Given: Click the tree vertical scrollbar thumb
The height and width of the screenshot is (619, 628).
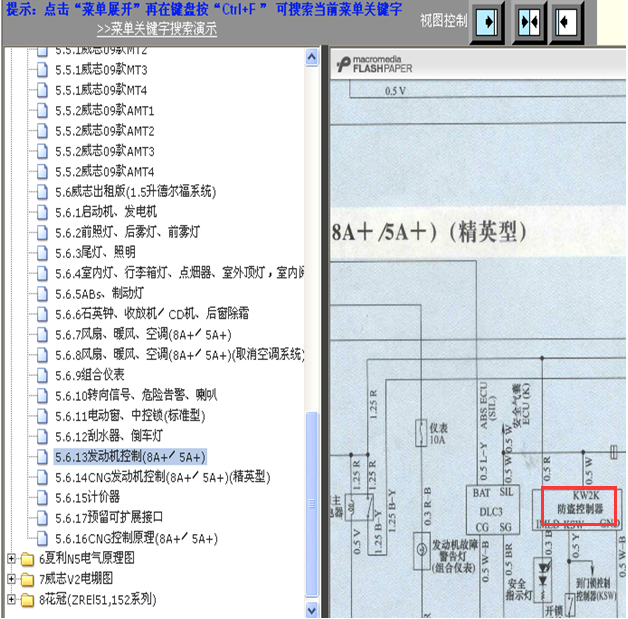Looking at the screenshot, I should pos(312,504).
